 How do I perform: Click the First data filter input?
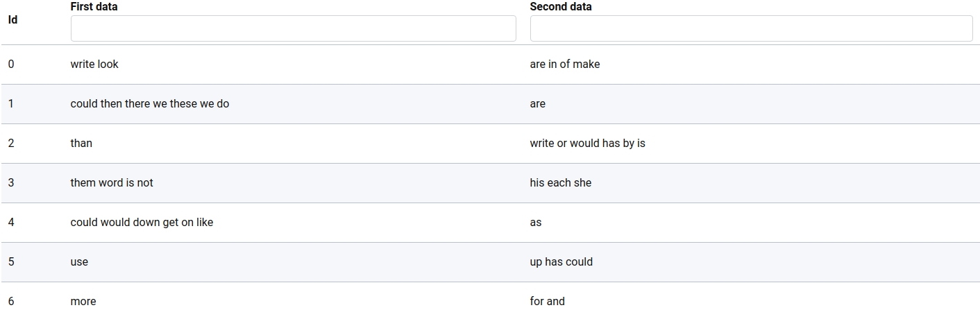point(293,28)
